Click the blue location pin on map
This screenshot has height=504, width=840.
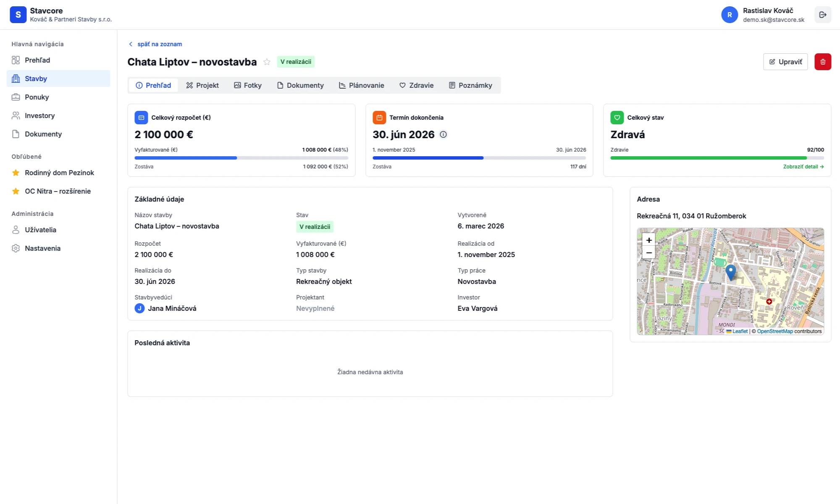point(731,271)
